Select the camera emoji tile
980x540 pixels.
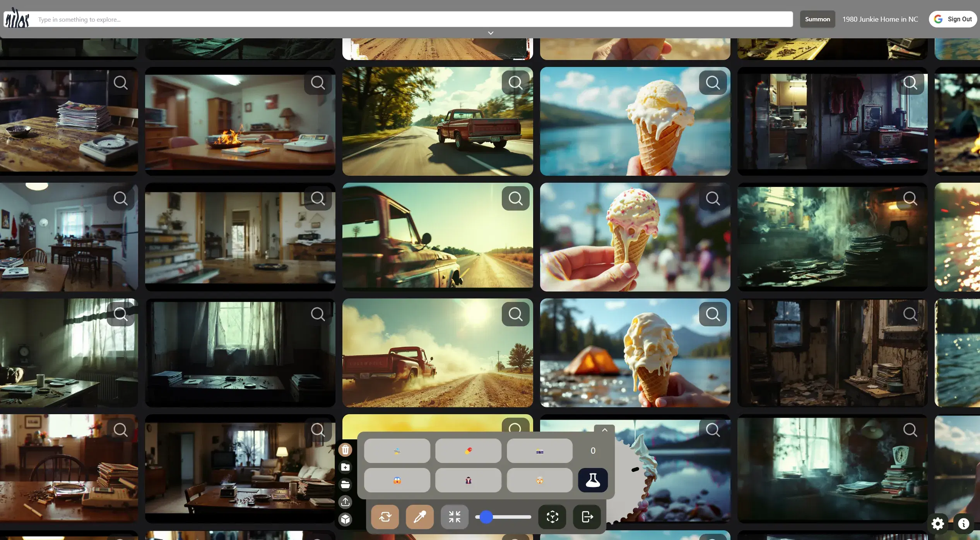coord(540,451)
